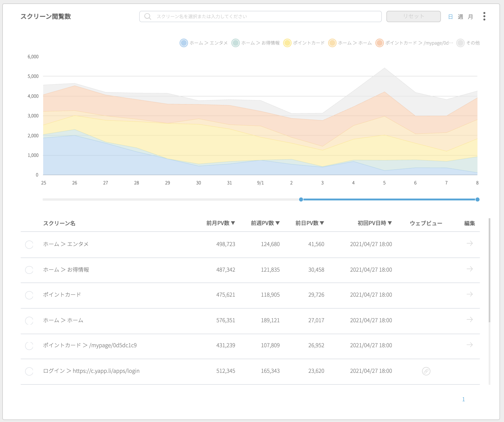This screenshot has height=422, width=504.
Task: Click ホーム > ホーム screen name
Action: tap(63, 320)
